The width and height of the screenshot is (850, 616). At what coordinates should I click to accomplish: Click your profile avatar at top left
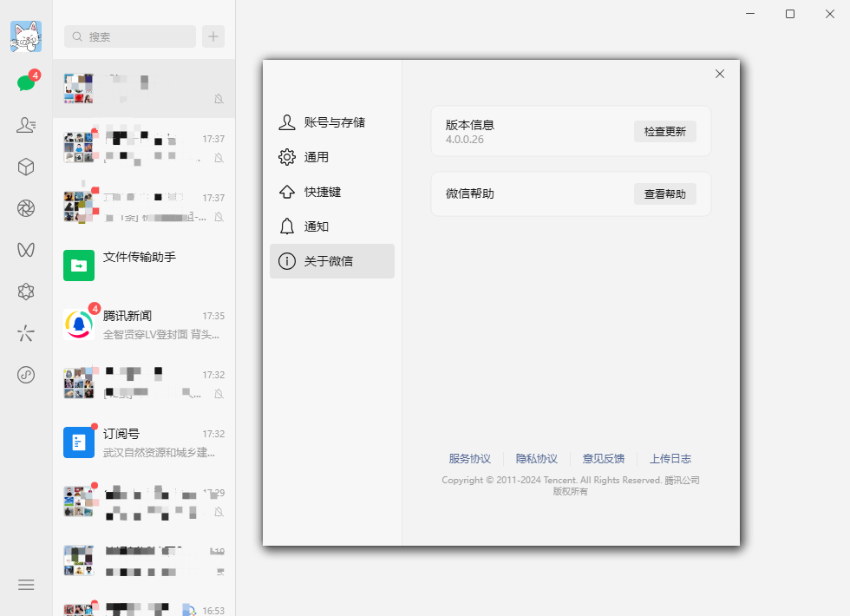coord(26,36)
